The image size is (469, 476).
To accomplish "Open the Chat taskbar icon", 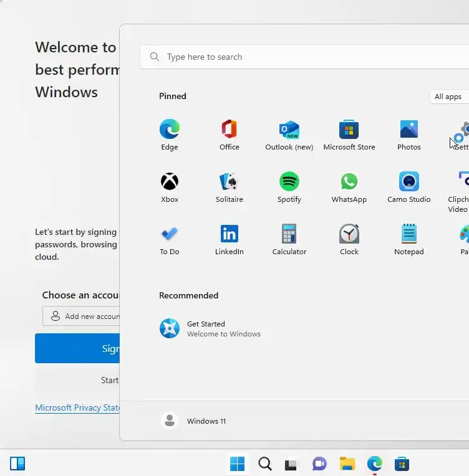I will tap(319, 464).
